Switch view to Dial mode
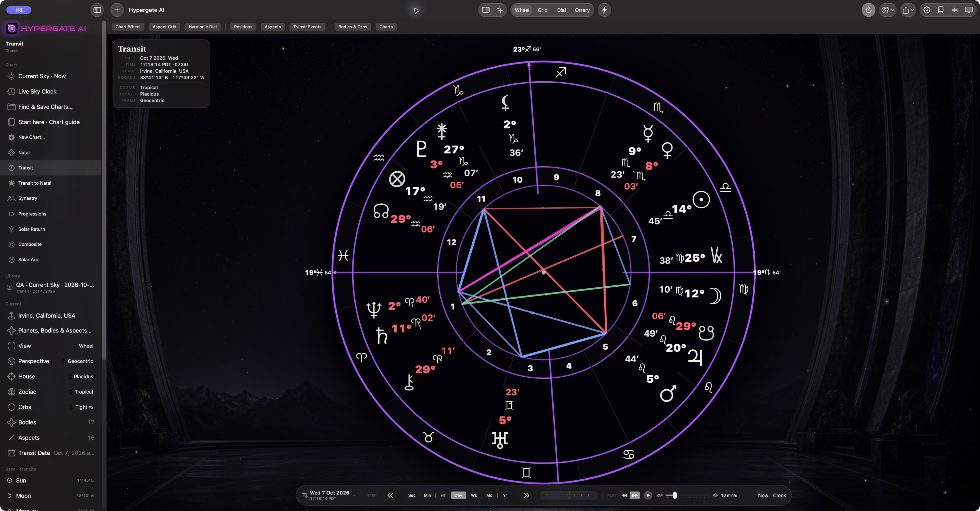This screenshot has width=980, height=511. pyautogui.click(x=561, y=10)
